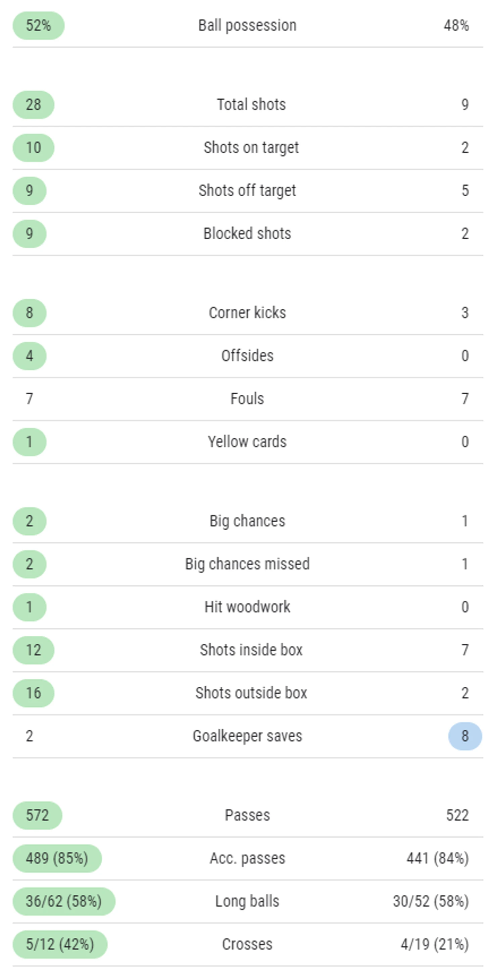Click the Blocked shots label
The width and height of the screenshot is (490, 980).
pos(247,234)
